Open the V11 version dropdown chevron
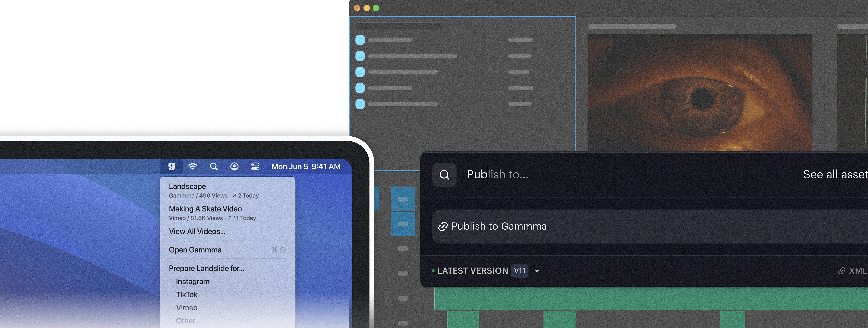Image resolution: width=868 pixels, height=328 pixels. [x=537, y=271]
